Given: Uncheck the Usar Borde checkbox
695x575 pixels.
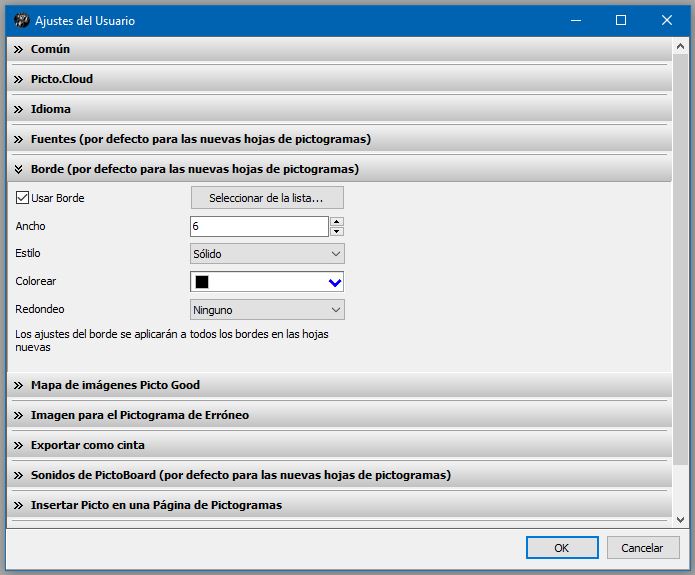Looking at the screenshot, I should [22, 198].
